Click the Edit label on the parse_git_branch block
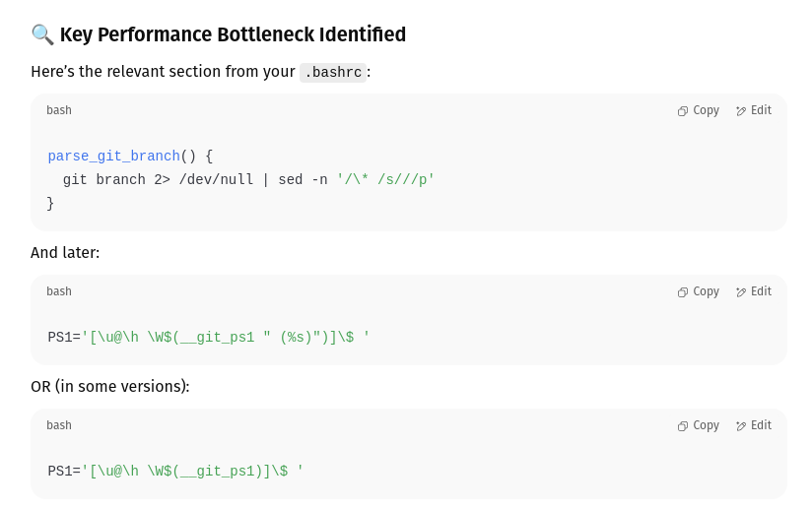Viewport: 812px width, 509px height. point(761,110)
